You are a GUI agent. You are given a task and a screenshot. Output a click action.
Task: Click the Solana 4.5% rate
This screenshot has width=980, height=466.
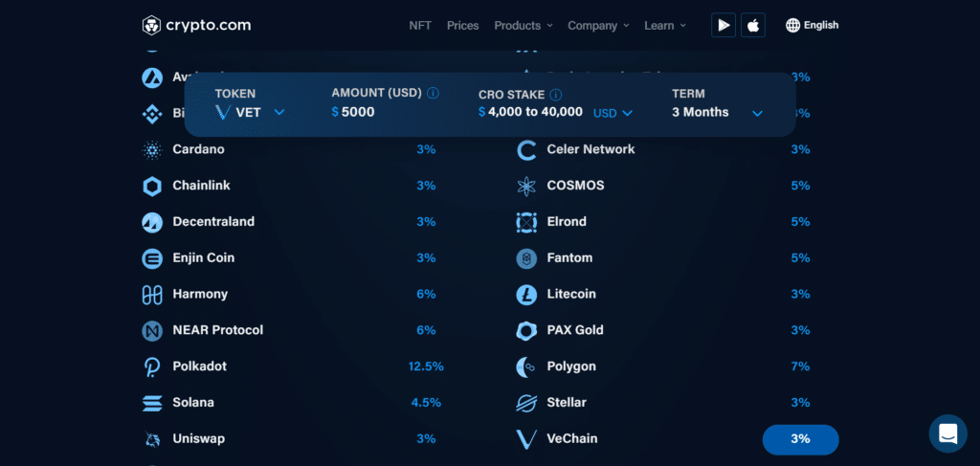point(426,403)
